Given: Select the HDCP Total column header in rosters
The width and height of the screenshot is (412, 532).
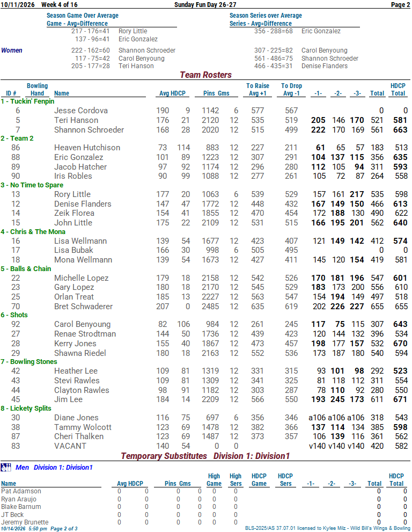Looking at the screenshot, I should (x=398, y=90).
